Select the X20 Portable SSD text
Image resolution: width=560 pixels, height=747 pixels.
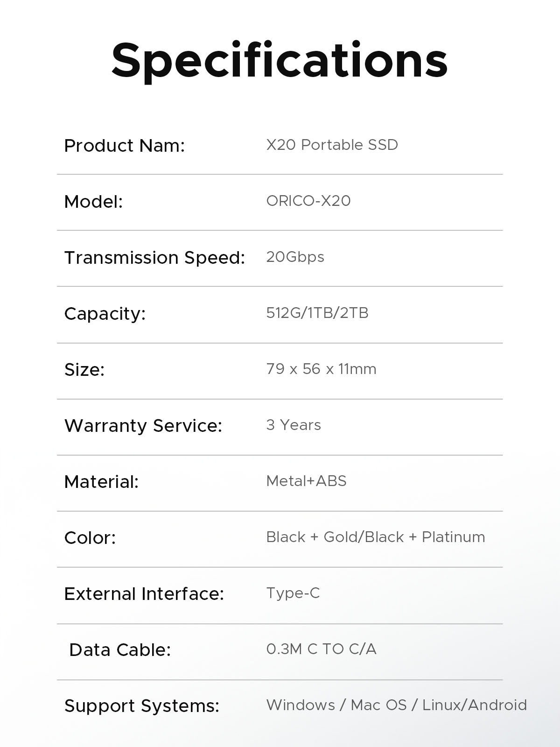point(332,145)
